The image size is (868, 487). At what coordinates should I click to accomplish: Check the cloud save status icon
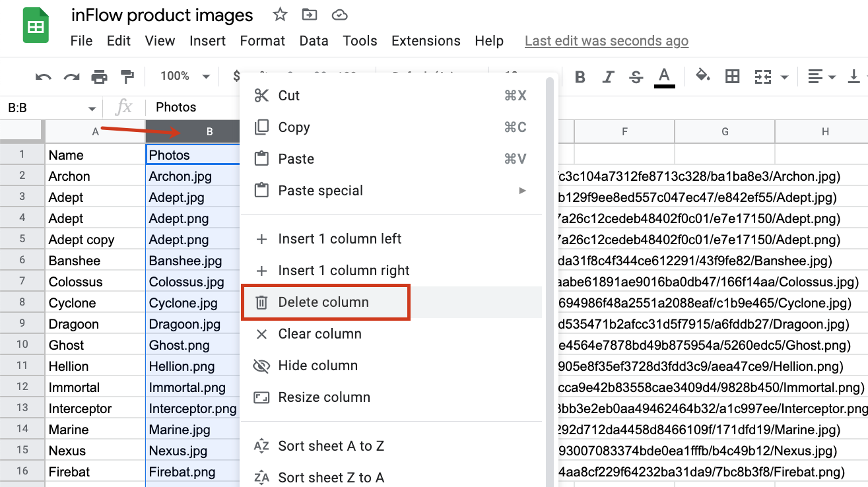(x=339, y=15)
